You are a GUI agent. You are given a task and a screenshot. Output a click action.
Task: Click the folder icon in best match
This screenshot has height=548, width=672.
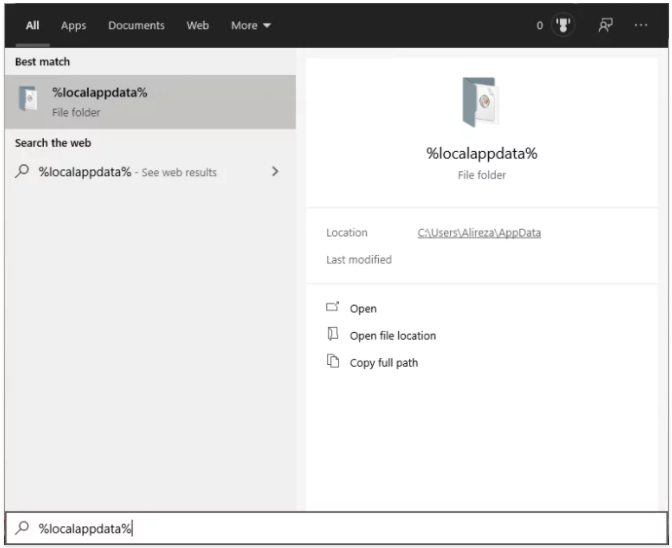coord(28,99)
